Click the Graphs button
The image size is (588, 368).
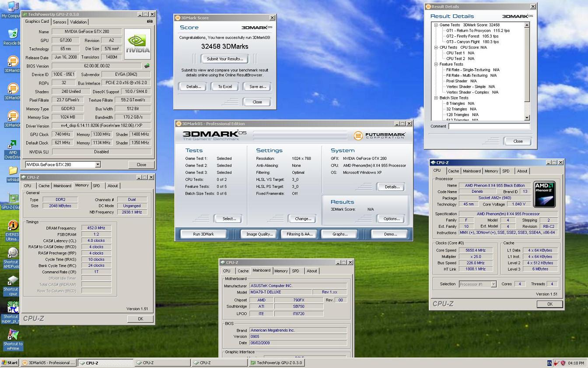tap(339, 234)
